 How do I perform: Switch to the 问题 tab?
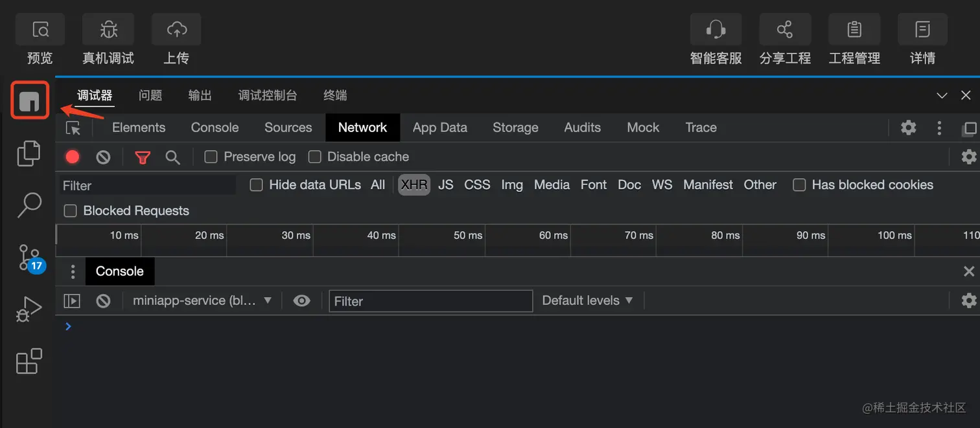click(x=150, y=95)
